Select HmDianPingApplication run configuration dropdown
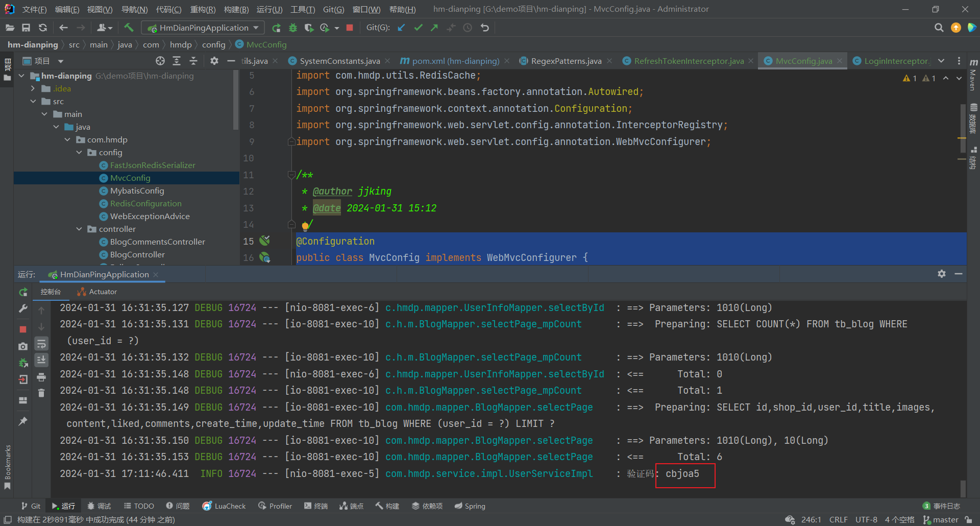Image resolution: width=980 pixels, height=526 pixels. click(202, 28)
